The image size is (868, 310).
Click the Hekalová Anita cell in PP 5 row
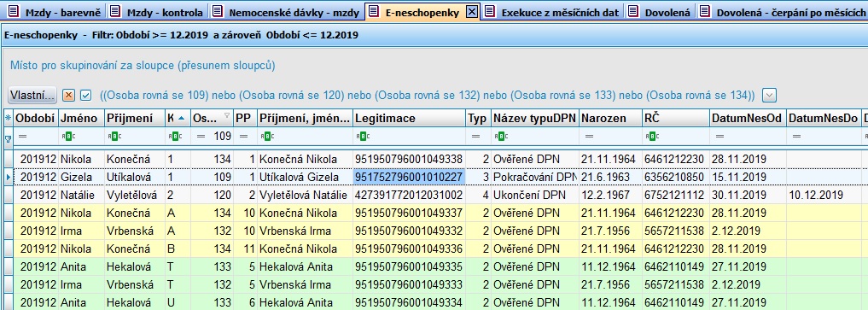[x=305, y=266]
